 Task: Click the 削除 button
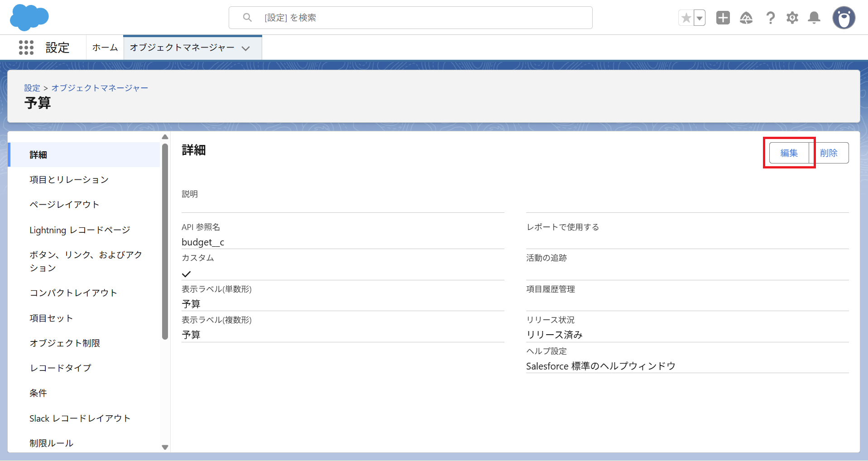point(829,153)
